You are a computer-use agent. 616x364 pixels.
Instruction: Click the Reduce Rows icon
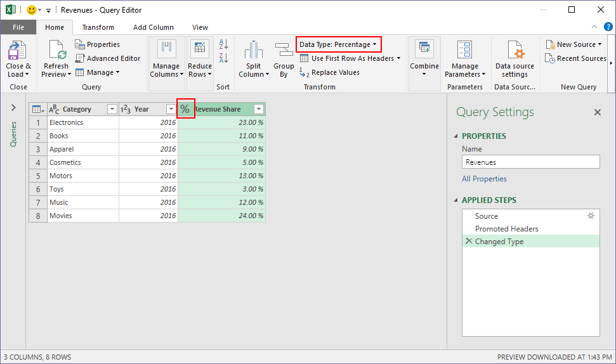tap(200, 49)
